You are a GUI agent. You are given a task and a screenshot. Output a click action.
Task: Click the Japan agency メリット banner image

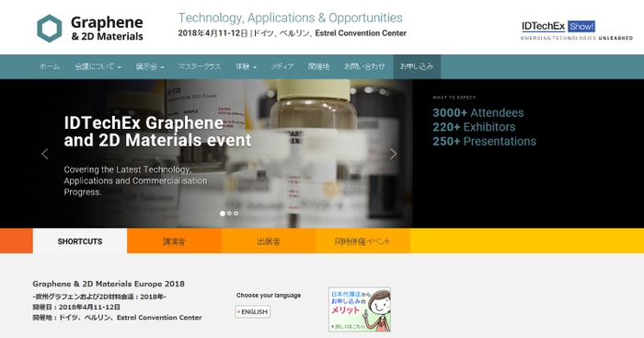pos(360,309)
